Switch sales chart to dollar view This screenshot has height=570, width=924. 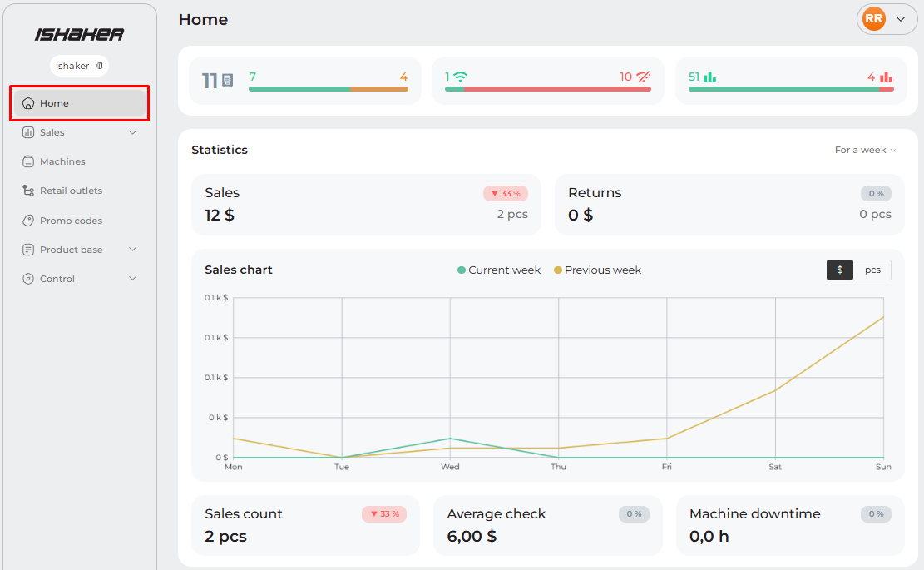point(839,270)
